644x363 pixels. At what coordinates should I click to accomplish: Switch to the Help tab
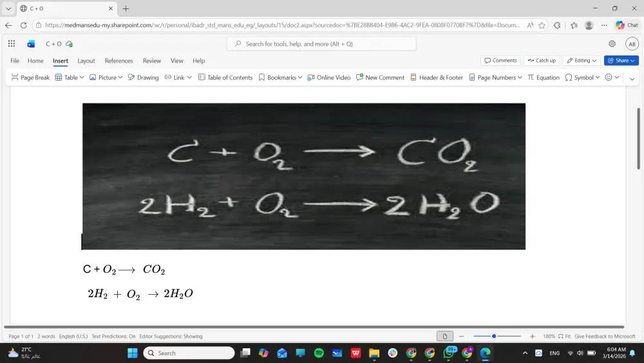click(199, 61)
